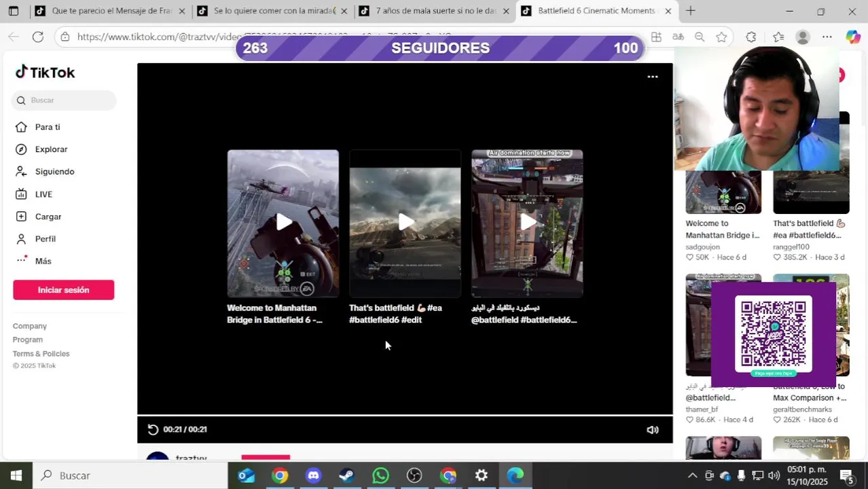Click the browser address bar URL
The image size is (868, 489).
[x=265, y=37]
